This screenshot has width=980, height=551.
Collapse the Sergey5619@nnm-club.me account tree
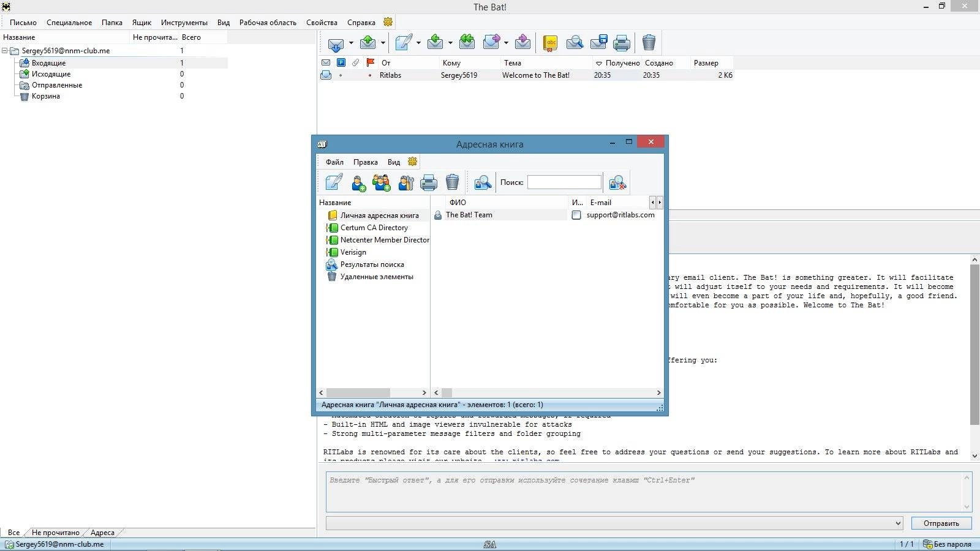point(5,51)
